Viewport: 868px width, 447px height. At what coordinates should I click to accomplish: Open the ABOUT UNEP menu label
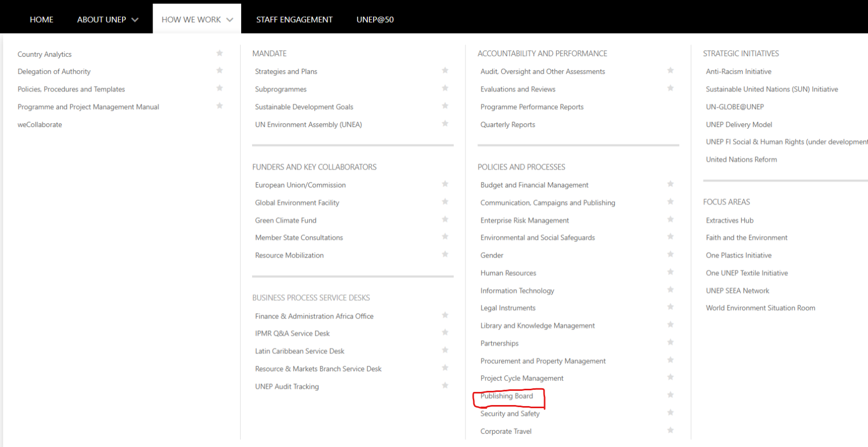pyautogui.click(x=102, y=19)
